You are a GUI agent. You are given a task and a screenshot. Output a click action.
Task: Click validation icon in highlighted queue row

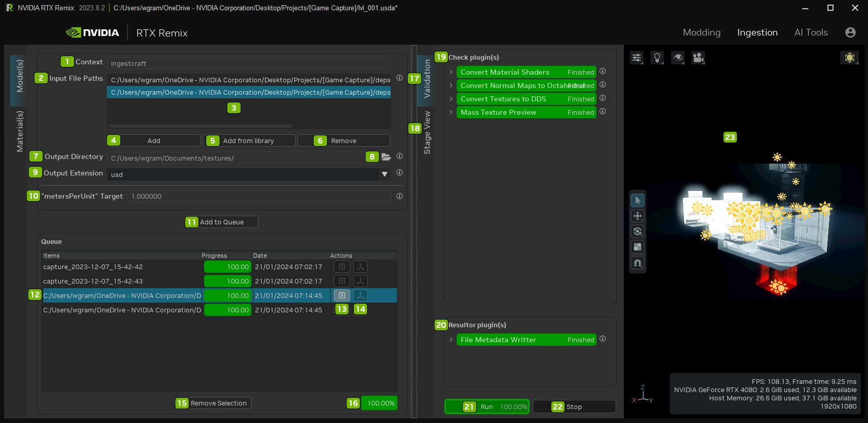point(342,295)
